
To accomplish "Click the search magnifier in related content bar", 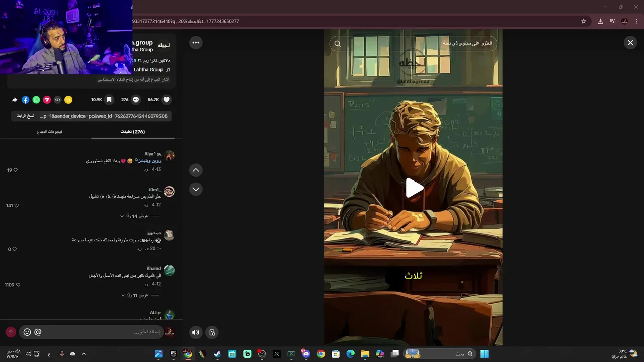I will [338, 44].
